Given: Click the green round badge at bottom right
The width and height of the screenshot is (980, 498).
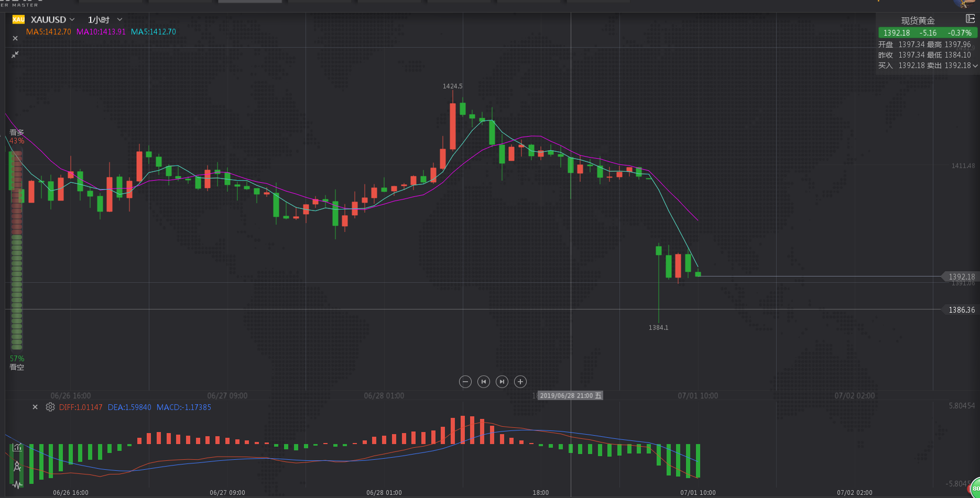Looking at the screenshot, I should (x=975, y=488).
